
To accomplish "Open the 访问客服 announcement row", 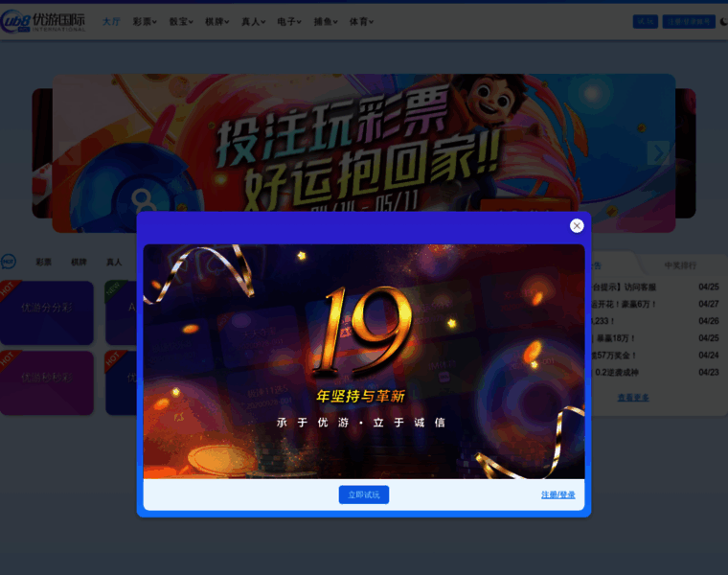I will click(654, 287).
